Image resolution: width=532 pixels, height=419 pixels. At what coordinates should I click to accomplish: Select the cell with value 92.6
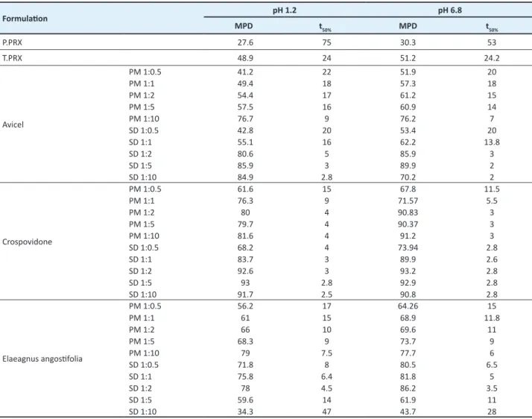tap(245, 271)
